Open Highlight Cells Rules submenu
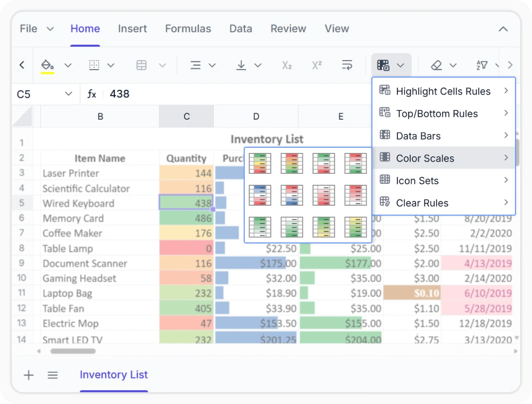 pyautogui.click(x=444, y=91)
